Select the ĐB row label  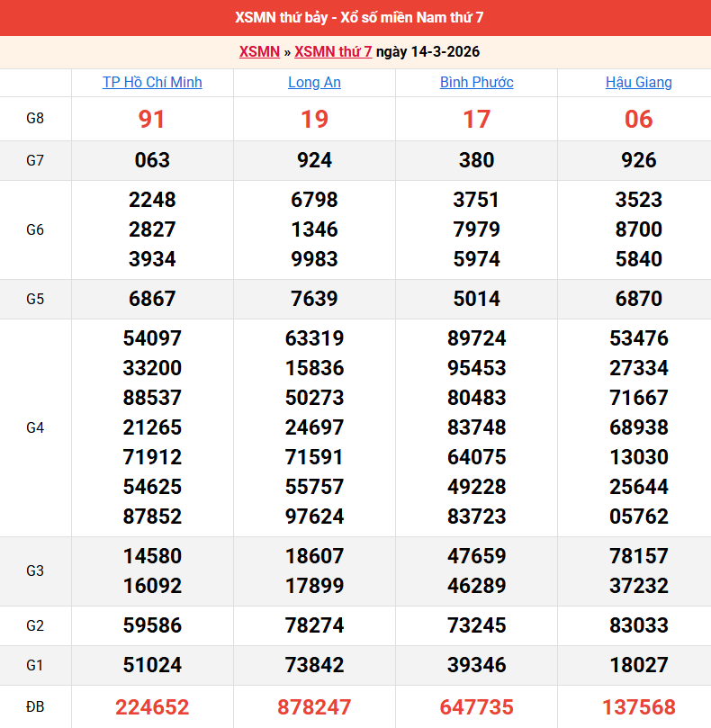pyautogui.click(x=35, y=707)
